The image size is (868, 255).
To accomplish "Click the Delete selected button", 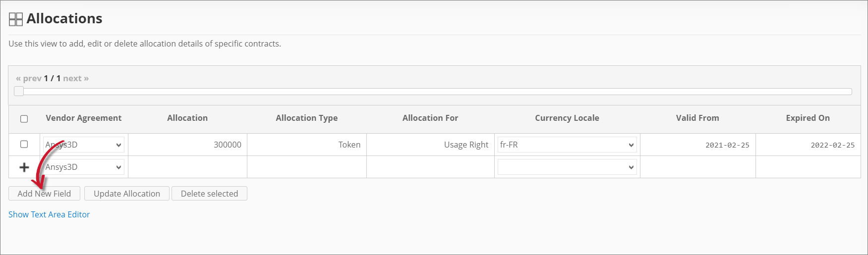I will pos(209,194).
